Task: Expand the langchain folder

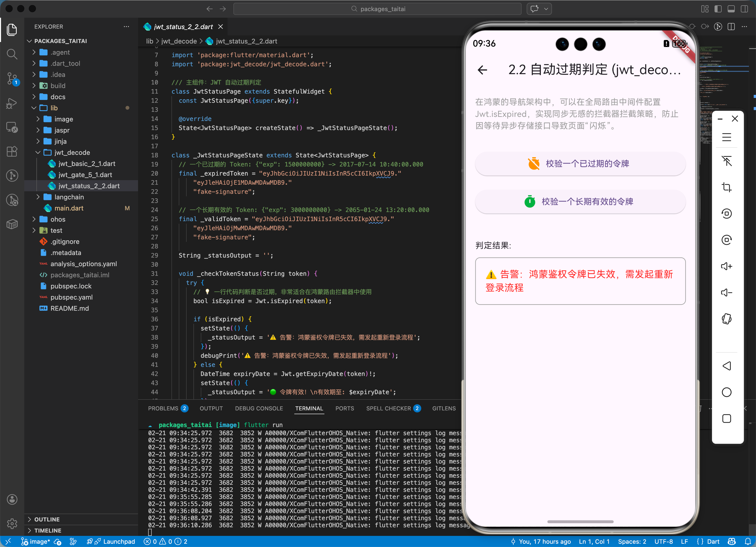Action: coord(69,197)
